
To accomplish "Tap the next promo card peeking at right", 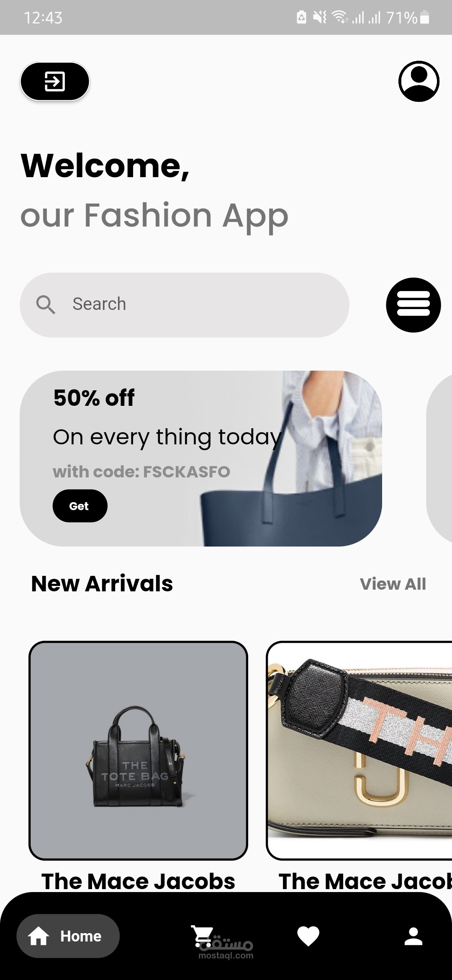I will [439, 459].
